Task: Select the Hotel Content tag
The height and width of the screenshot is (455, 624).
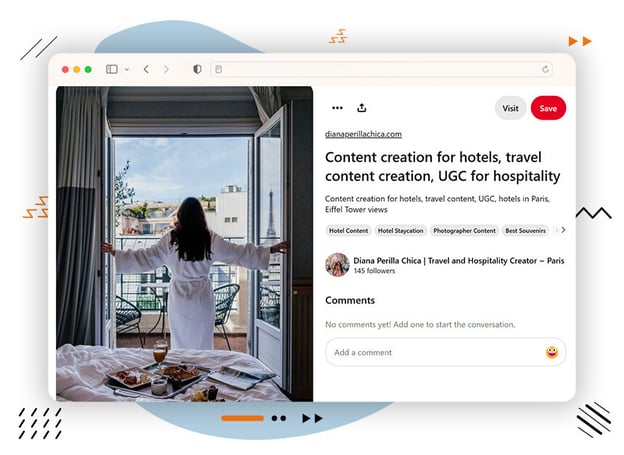Action: pos(348,230)
